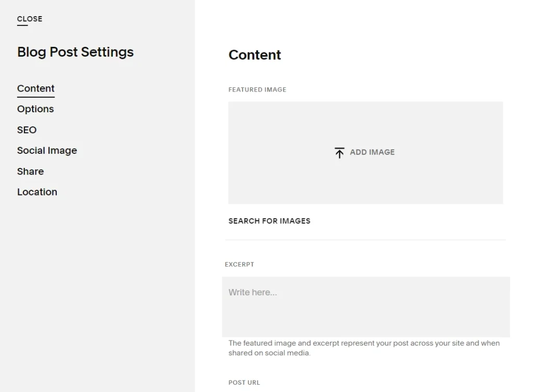Focus the Excerpt text field
Screen dimensions: 533x392
(366, 307)
